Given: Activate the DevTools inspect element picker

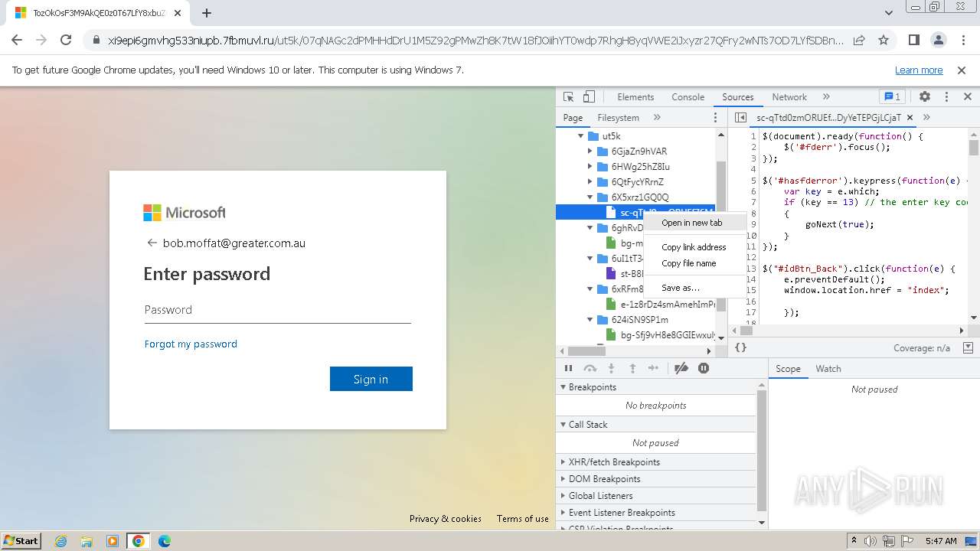Looking at the screenshot, I should pos(568,97).
